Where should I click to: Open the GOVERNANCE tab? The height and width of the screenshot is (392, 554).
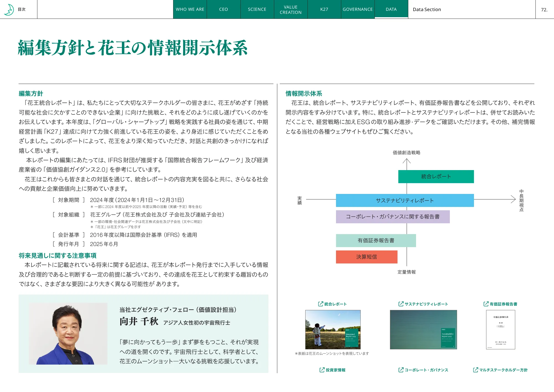click(358, 9)
